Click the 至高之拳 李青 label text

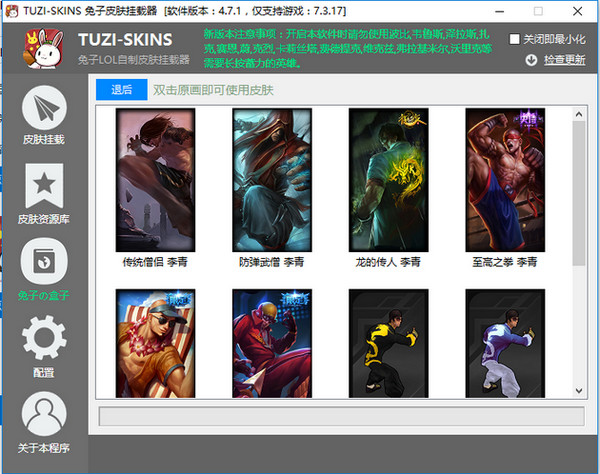click(x=505, y=262)
